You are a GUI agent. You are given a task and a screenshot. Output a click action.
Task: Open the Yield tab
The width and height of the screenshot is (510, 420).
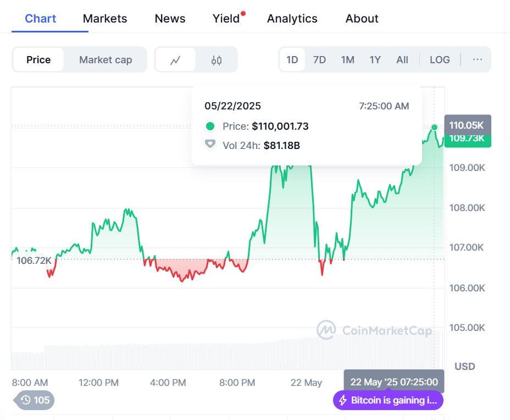click(x=226, y=18)
